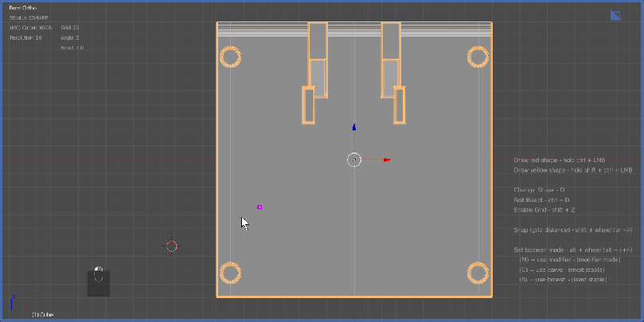
Task: Click the Change Shape - D hint text
Action: click(540, 190)
